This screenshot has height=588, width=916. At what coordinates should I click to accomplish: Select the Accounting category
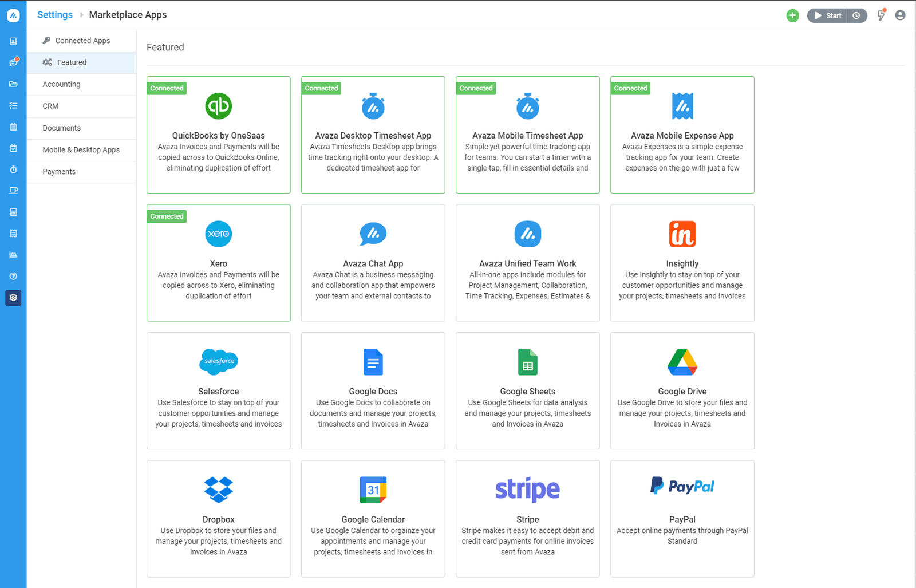pos(61,84)
